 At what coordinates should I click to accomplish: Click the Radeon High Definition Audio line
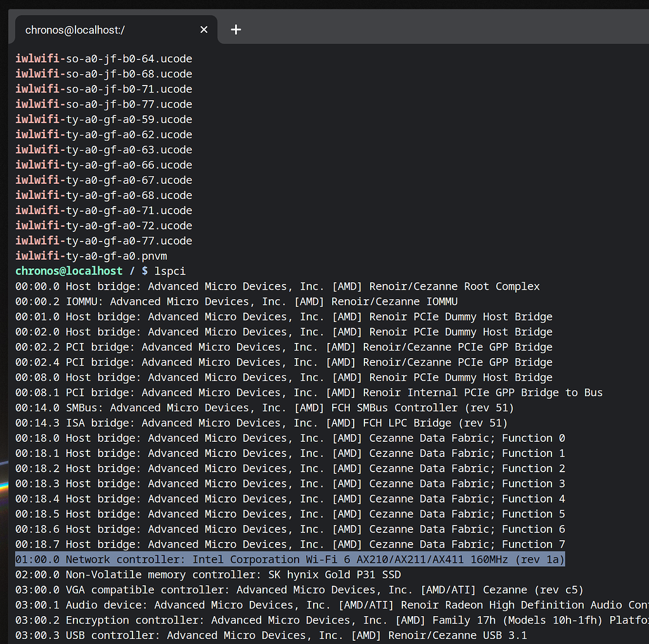pyautogui.click(x=330, y=605)
